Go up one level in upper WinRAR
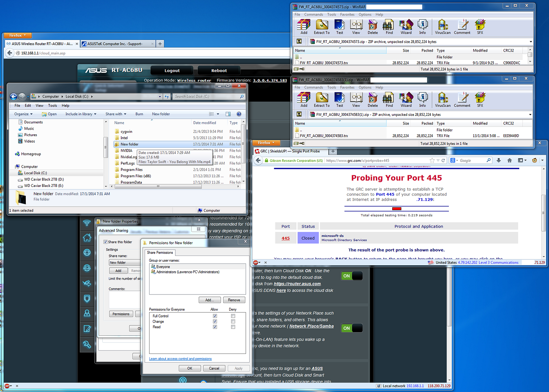Screen dimensions: 549x392 299,41
